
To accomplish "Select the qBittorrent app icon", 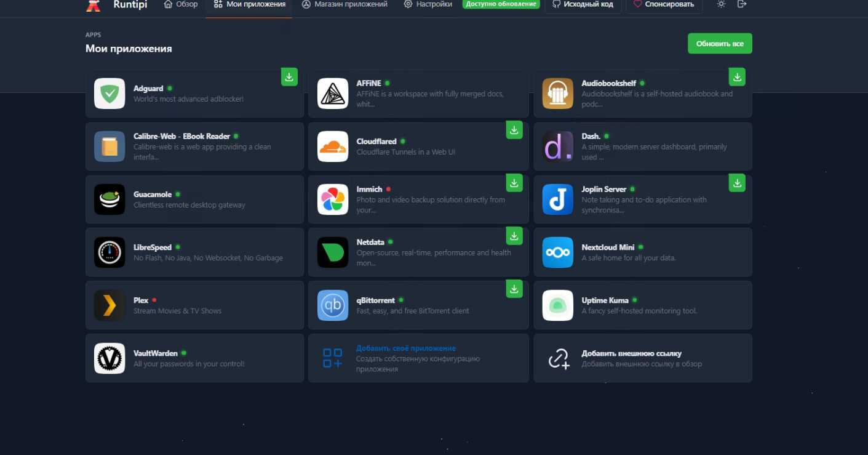I will pos(333,305).
